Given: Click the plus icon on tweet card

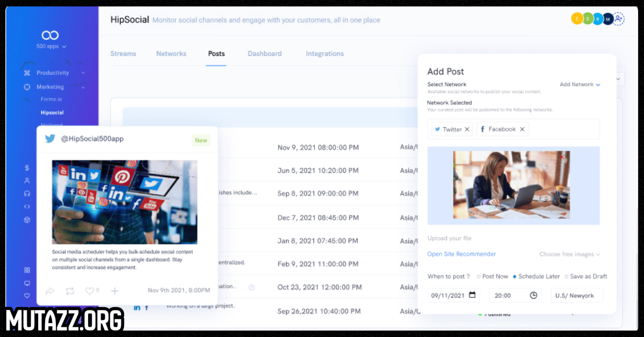Looking at the screenshot, I should (114, 291).
